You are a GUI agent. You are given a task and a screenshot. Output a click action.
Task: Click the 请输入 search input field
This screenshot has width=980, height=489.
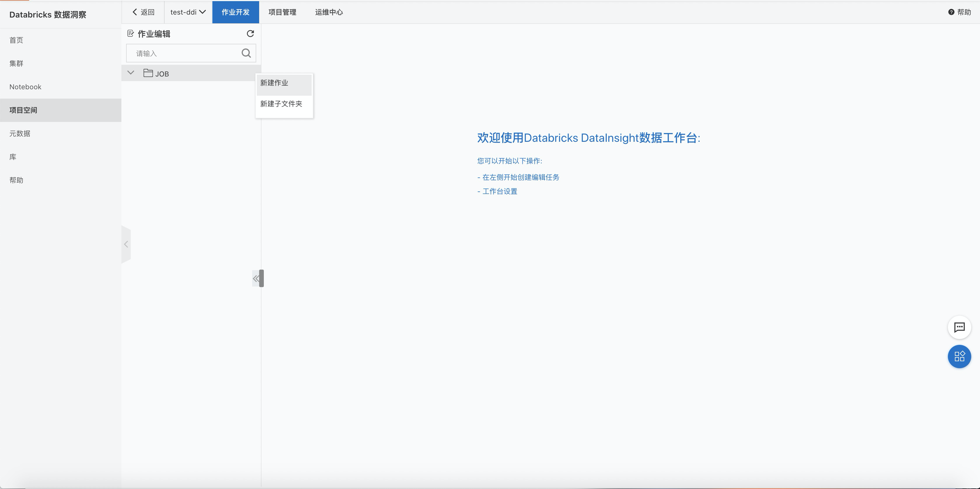click(191, 53)
